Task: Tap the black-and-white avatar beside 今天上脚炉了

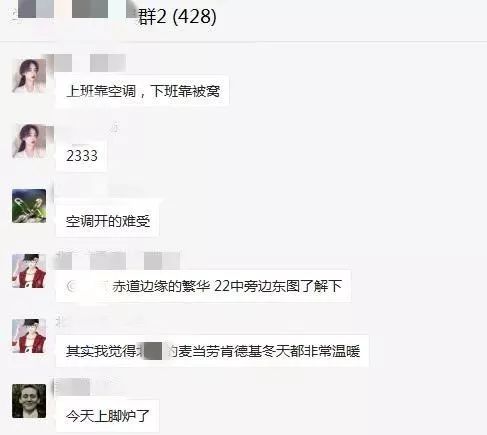Action: tap(29, 401)
